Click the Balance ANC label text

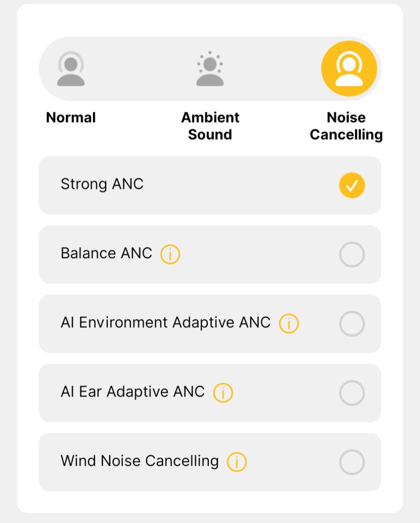point(106,254)
